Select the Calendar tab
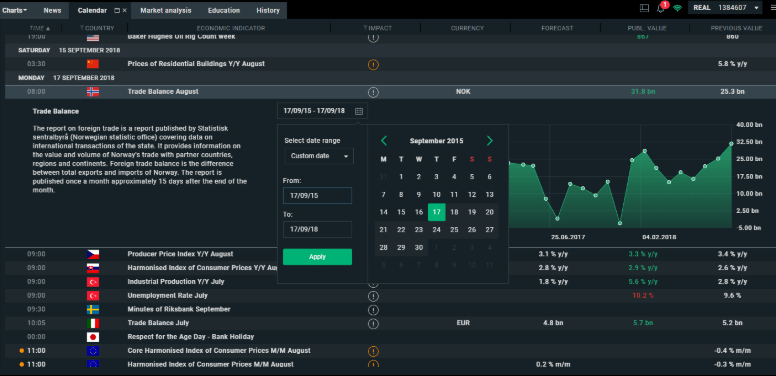The image size is (776, 376). click(x=93, y=10)
